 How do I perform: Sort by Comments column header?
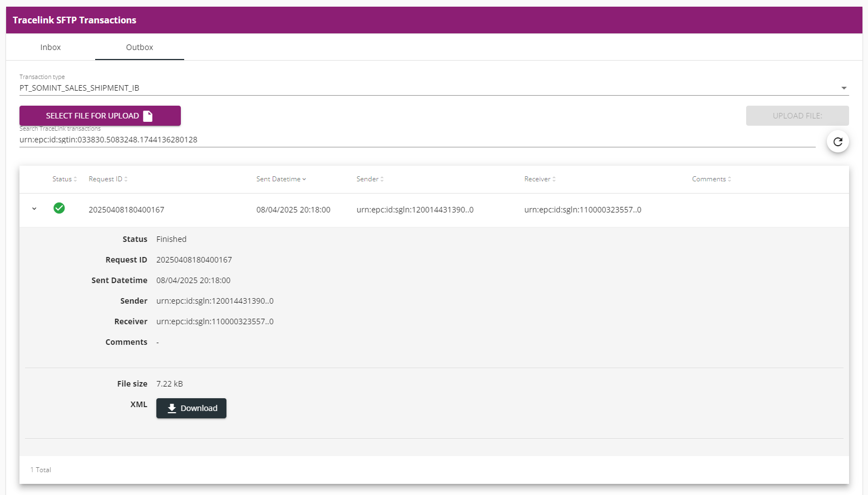point(712,179)
